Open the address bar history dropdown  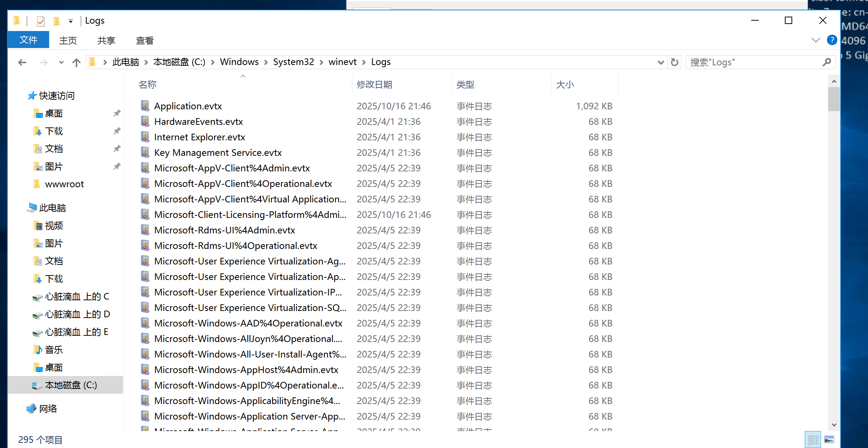coord(661,62)
